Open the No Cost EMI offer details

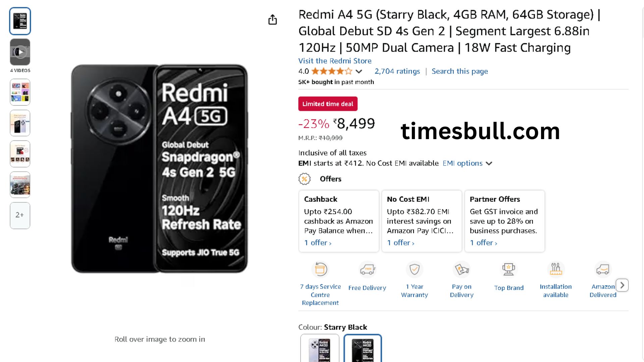click(x=400, y=243)
